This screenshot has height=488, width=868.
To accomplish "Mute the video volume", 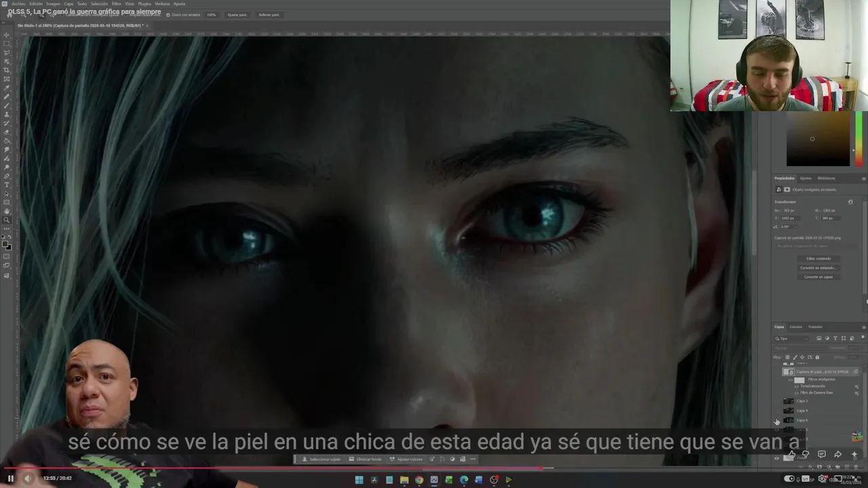I will pyautogui.click(x=27, y=478).
